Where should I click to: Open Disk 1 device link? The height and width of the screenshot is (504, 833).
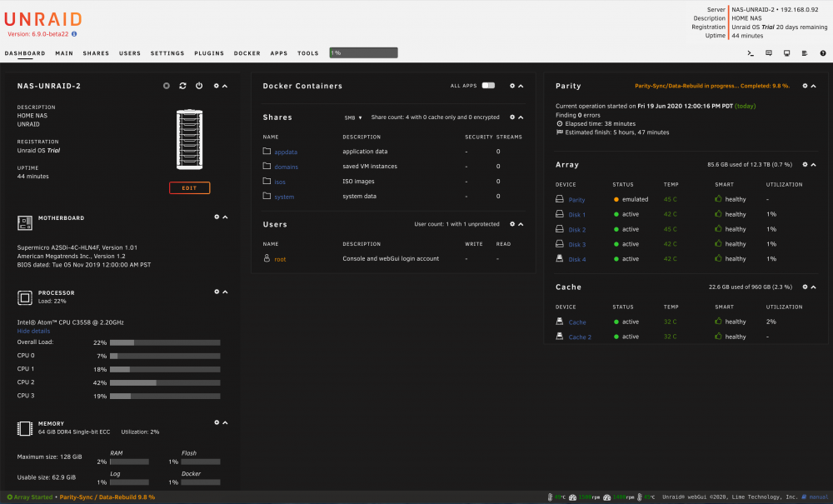pyautogui.click(x=577, y=215)
